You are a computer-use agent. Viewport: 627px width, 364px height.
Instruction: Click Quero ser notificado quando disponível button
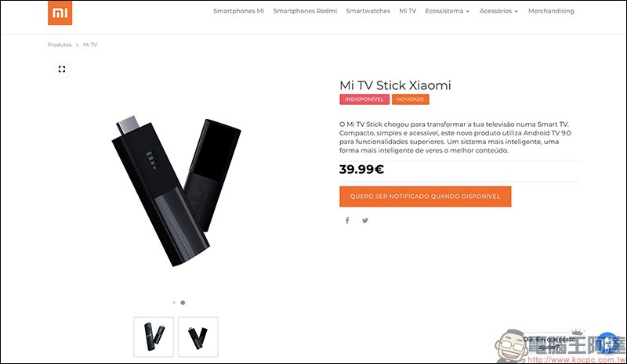(425, 196)
